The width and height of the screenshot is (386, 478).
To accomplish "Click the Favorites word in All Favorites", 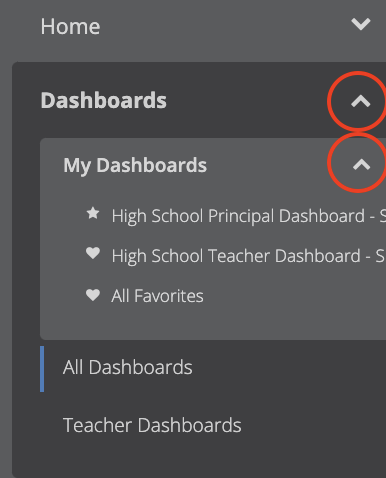I will coord(169,296).
